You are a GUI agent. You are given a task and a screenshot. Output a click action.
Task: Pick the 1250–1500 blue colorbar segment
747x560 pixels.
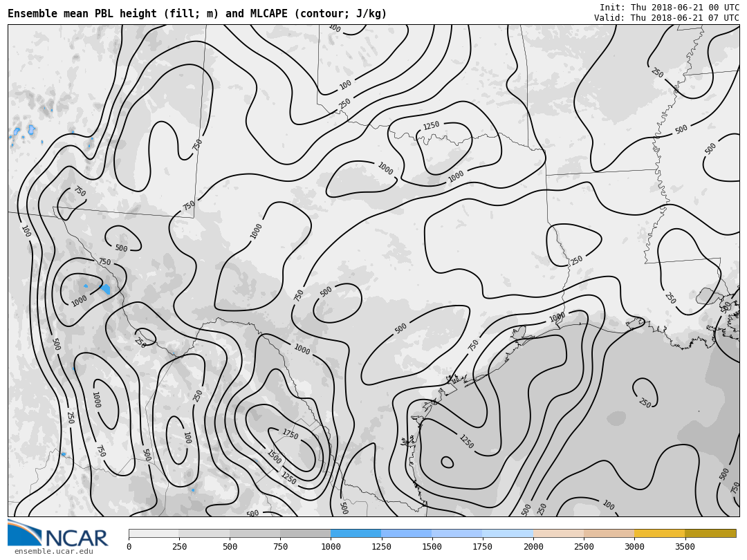(x=407, y=533)
